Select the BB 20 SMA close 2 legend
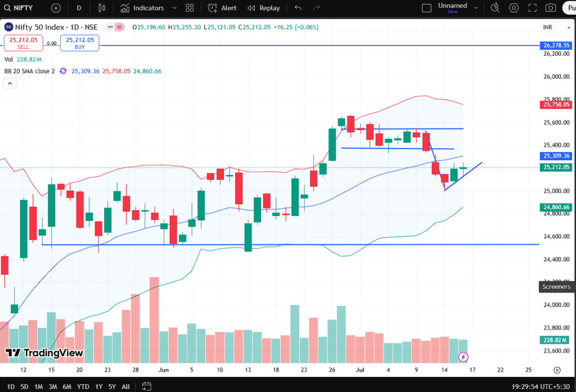576x392 pixels. click(x=29, y=71)
